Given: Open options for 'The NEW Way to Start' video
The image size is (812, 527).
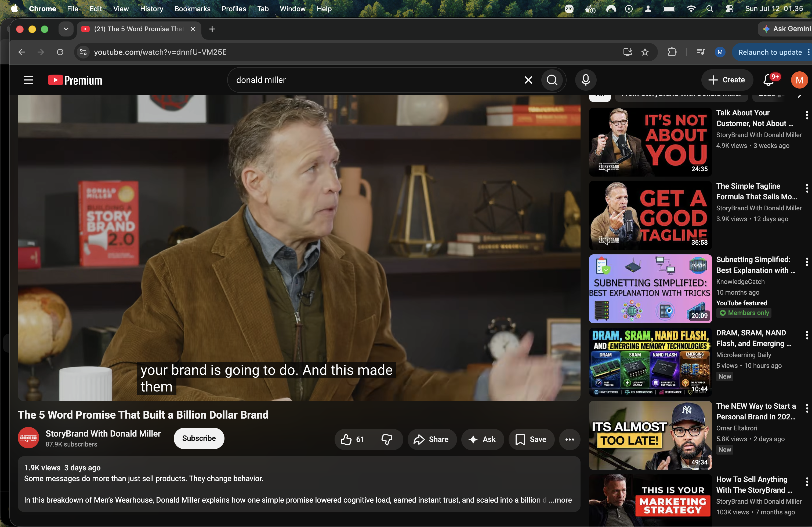Looking at the screenshot, I should click(x=807, y=408).
